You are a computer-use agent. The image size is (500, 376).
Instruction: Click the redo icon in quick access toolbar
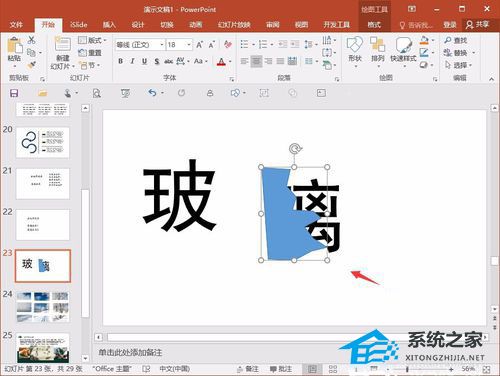click(x=181, y=93)
